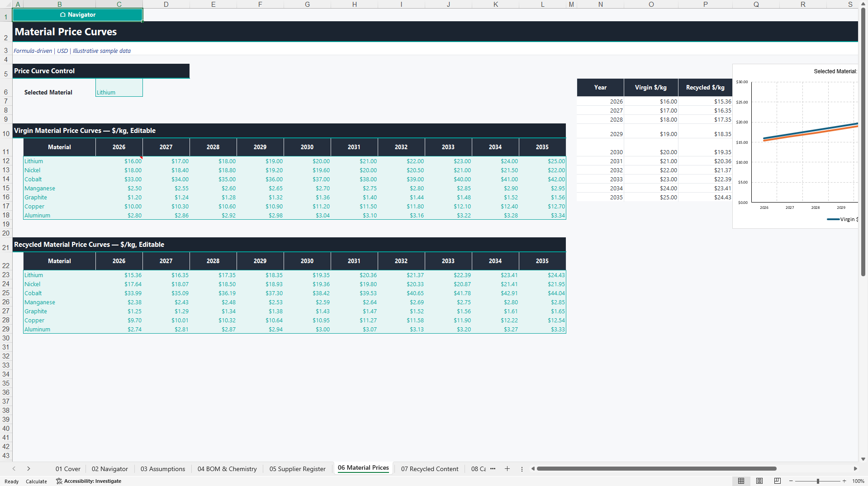Click vertical scrollbar down arrow
The width and height of the screenshot is (868, 486).
(x=863, y=459)
